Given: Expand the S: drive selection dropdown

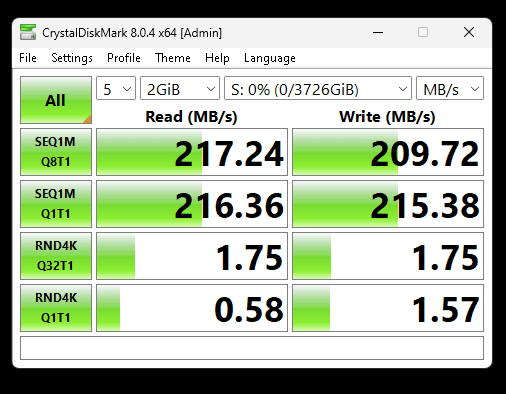Looking at the screenshot, I should 318,88.
